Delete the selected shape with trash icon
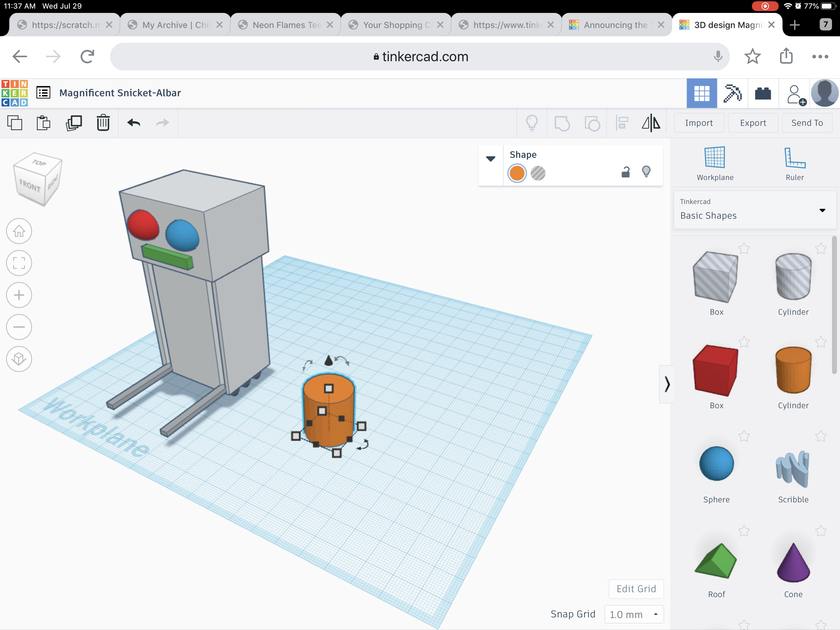This screenshot has height=630, width=840. (103, 123)
